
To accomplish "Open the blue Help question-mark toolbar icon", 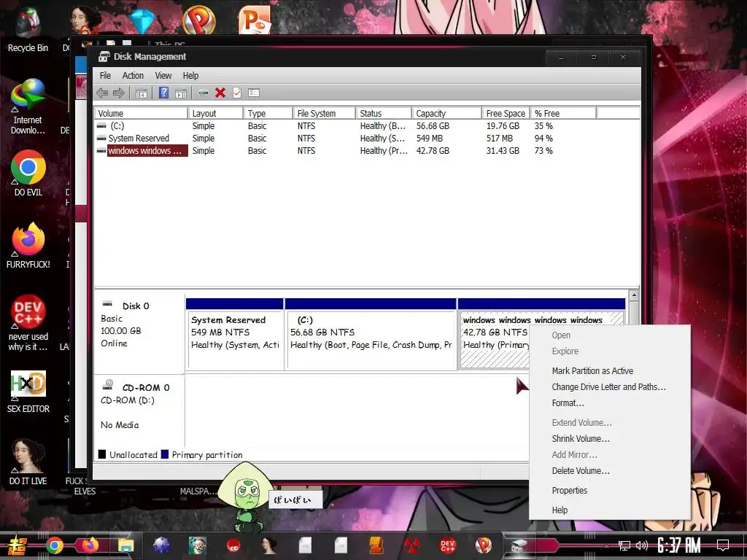I will coord(163,93).
